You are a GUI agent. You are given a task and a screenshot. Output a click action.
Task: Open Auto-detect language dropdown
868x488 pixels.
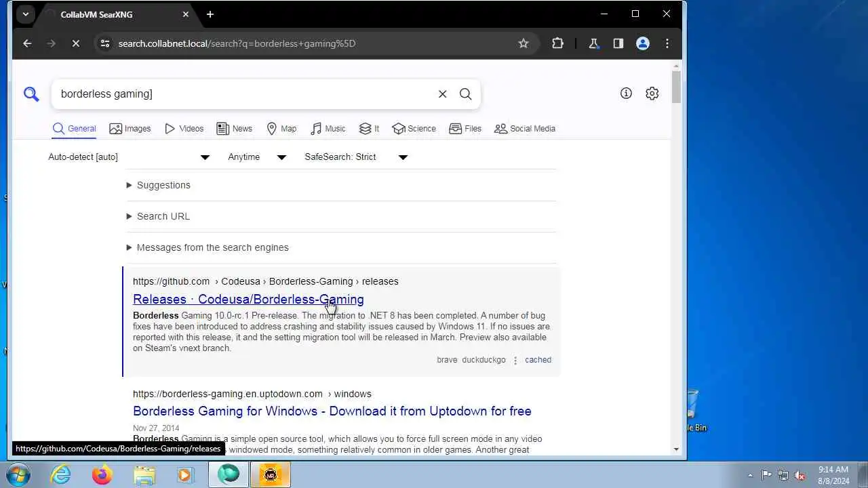point(129,157)
